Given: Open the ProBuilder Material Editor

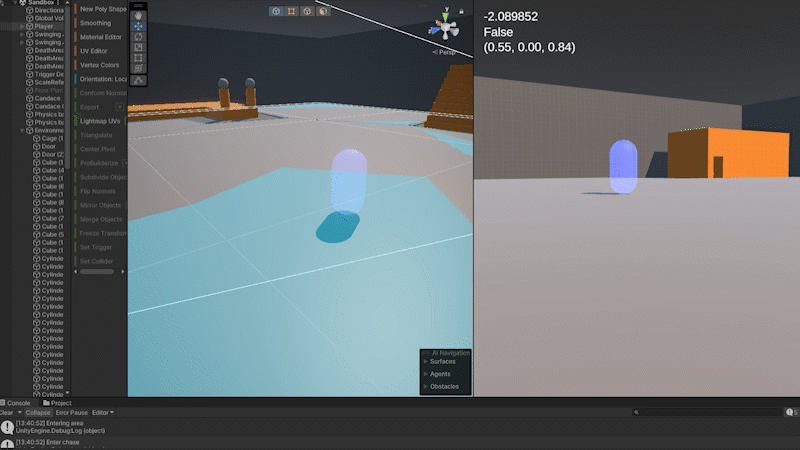Looking at the screenshot, I should 100,37.
